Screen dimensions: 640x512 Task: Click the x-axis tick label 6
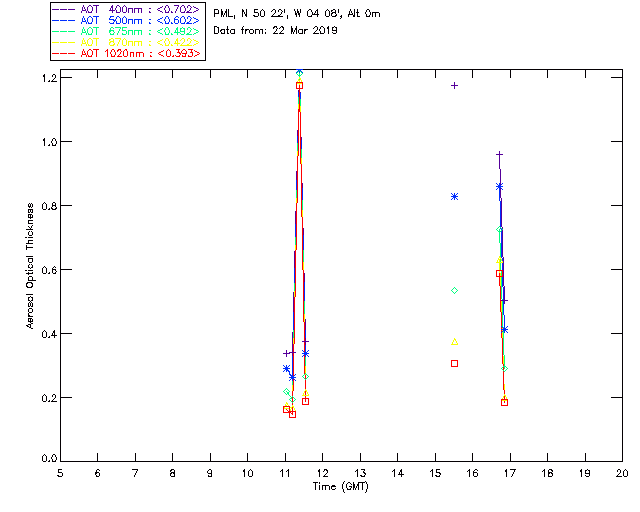point(98,473)
